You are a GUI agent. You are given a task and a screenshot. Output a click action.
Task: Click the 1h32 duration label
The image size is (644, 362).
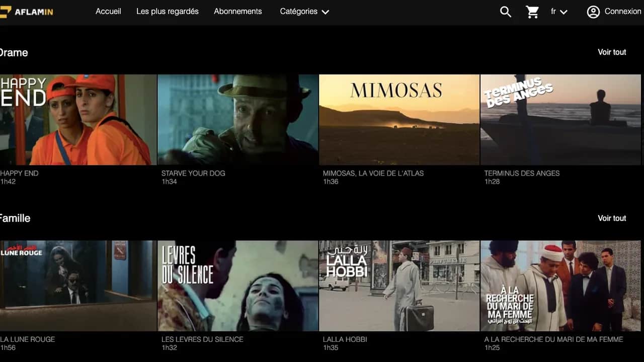[169, 347]
